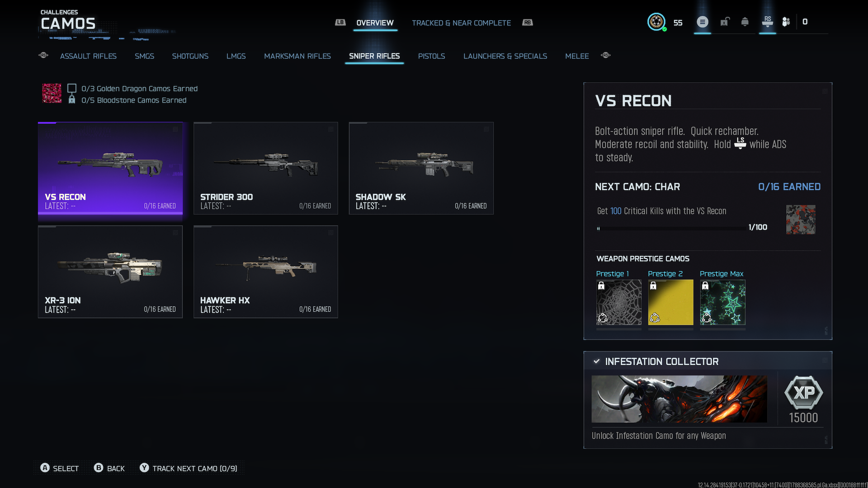Open the friends party icon
The height and width of the screenshot is (488, 868).
[786, 22]
